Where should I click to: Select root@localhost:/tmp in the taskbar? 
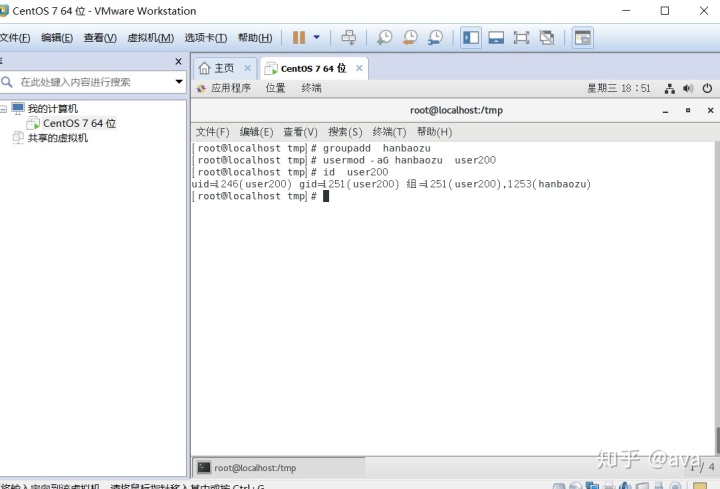tap(278, 468)
